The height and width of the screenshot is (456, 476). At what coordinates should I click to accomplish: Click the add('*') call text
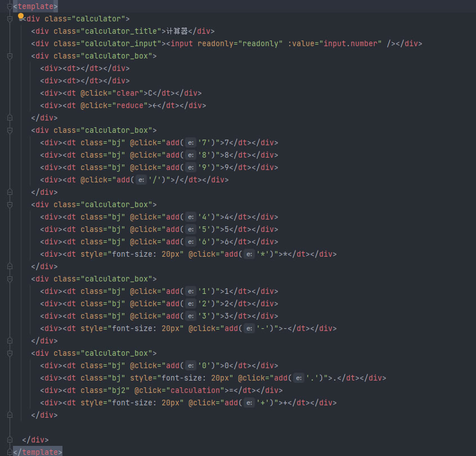click(x=249, y=254)
